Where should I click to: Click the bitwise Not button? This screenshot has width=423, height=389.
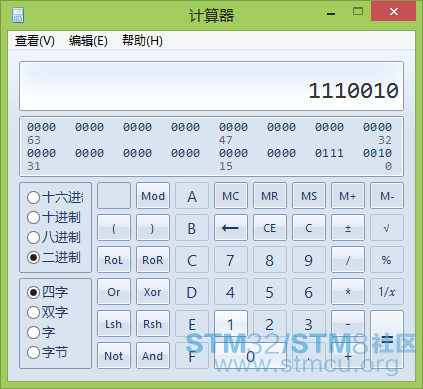[114, 356]
